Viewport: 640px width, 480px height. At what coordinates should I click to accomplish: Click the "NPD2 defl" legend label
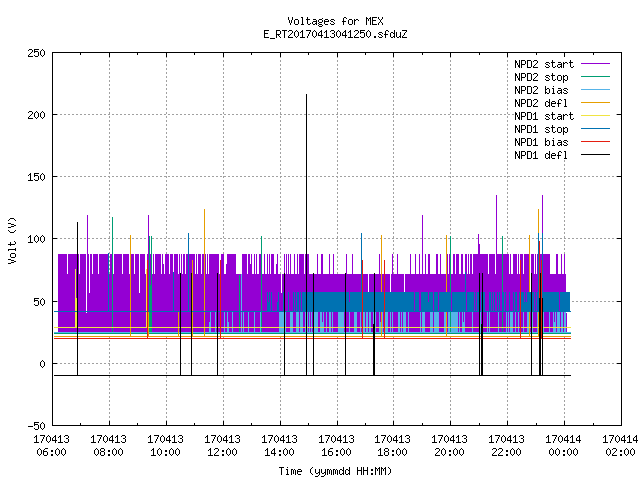point(541,103)
